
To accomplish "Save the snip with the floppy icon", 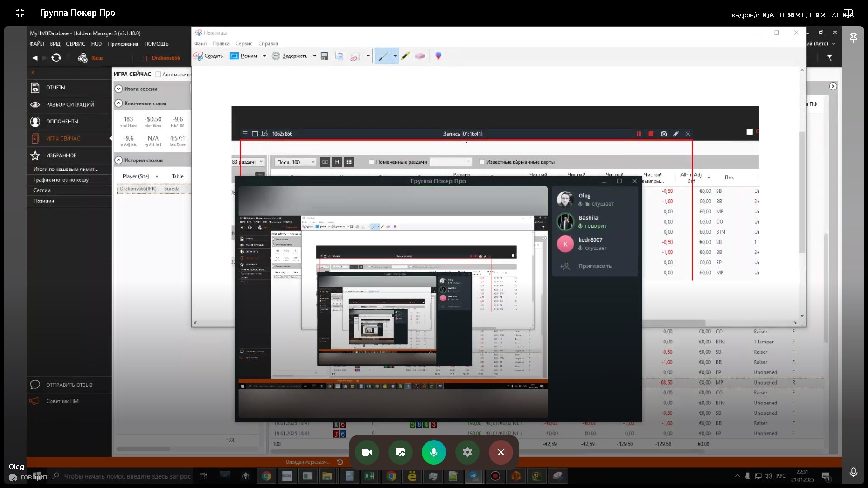I will tap(324, 56).
